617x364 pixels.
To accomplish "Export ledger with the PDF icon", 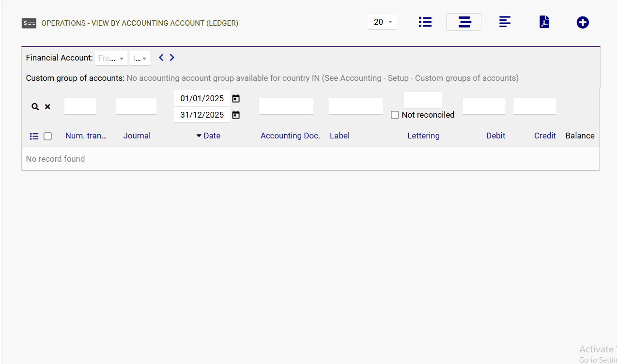I will [x=544, y=22].
